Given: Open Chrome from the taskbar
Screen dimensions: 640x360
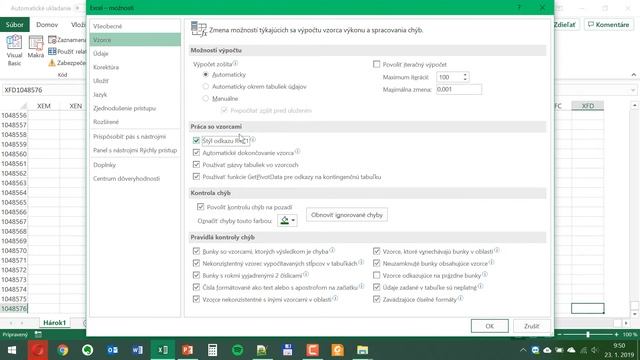Looking at the screenshot, I should click(x=62, y=350).
